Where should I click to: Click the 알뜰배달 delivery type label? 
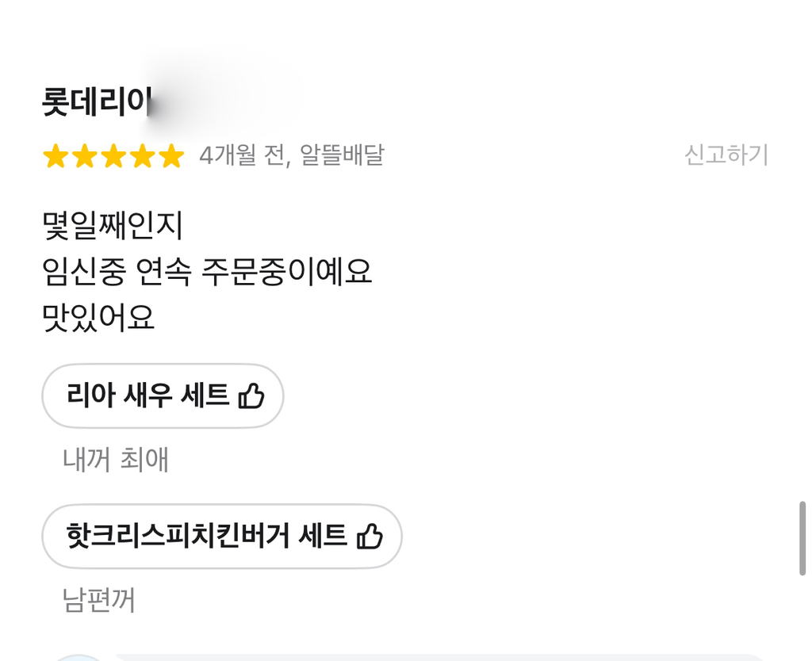click(342, 155)
